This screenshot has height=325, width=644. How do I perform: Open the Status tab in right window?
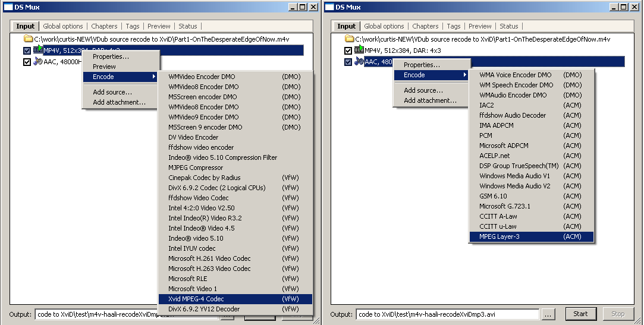click(x=509, y=26)
